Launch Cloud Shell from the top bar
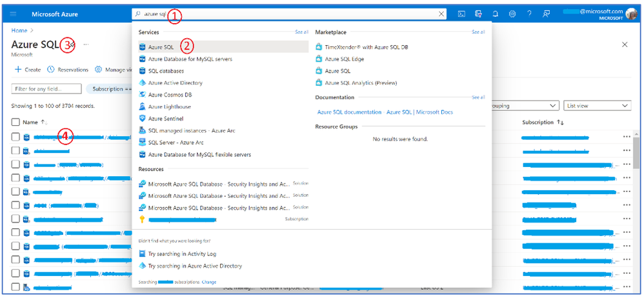The image size is (644, 298). [x=461, y=14]
